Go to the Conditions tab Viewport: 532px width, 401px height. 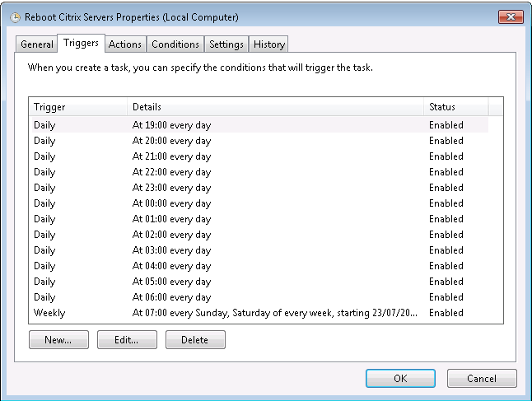[x=175, y=44]
